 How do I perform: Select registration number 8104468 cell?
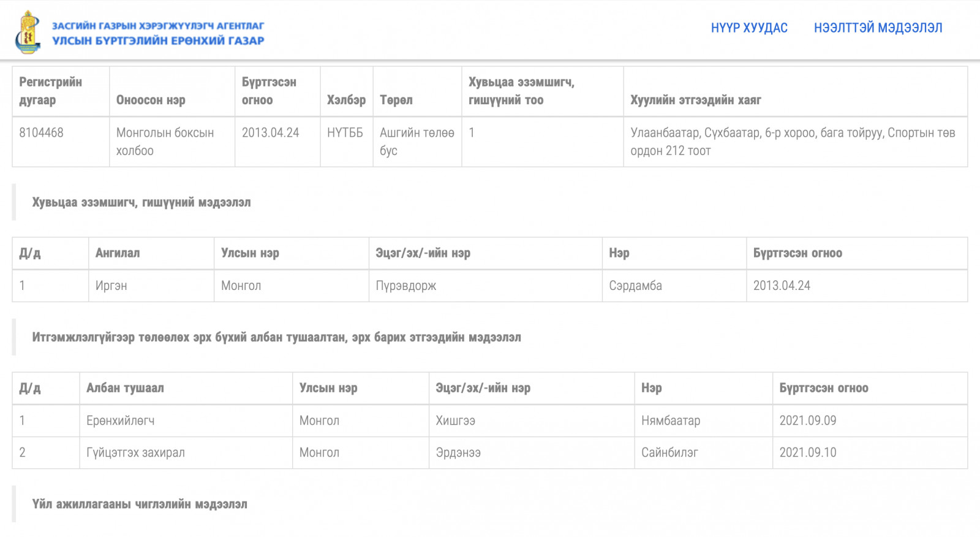tap(61, 142)
